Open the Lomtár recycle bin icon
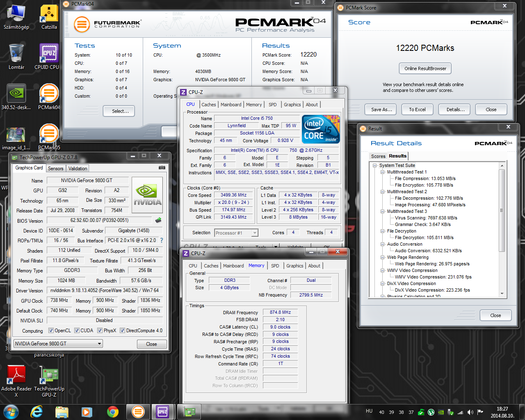 [x=16, y=57]
